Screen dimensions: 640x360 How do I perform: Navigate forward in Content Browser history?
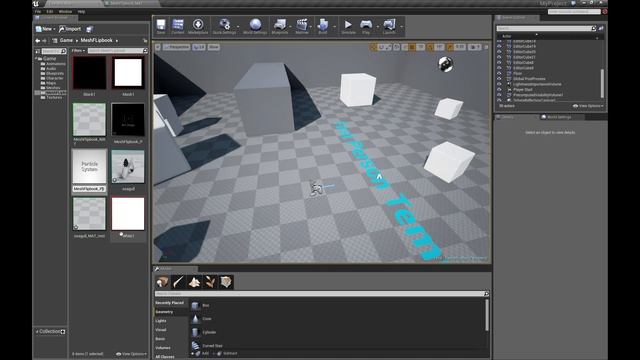[44, 41]
